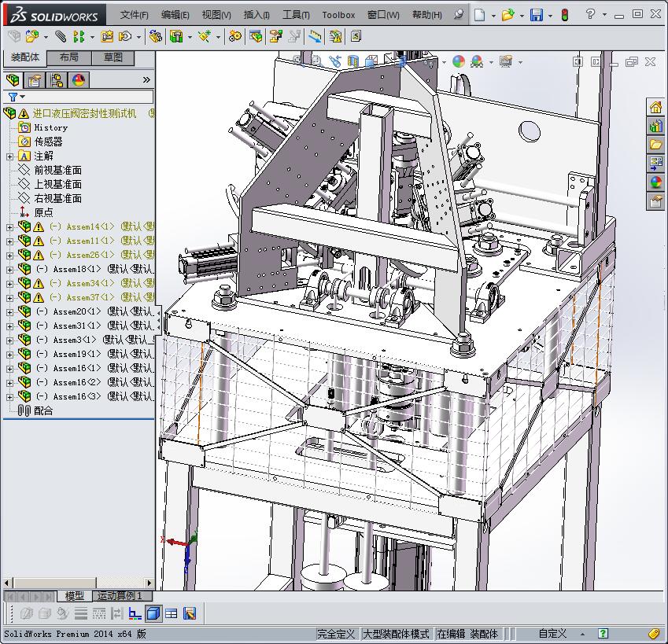Open the FeatureManager design tree tab
Screen dimensions: 668x644
pyautogui.click(x=13, y=80)
